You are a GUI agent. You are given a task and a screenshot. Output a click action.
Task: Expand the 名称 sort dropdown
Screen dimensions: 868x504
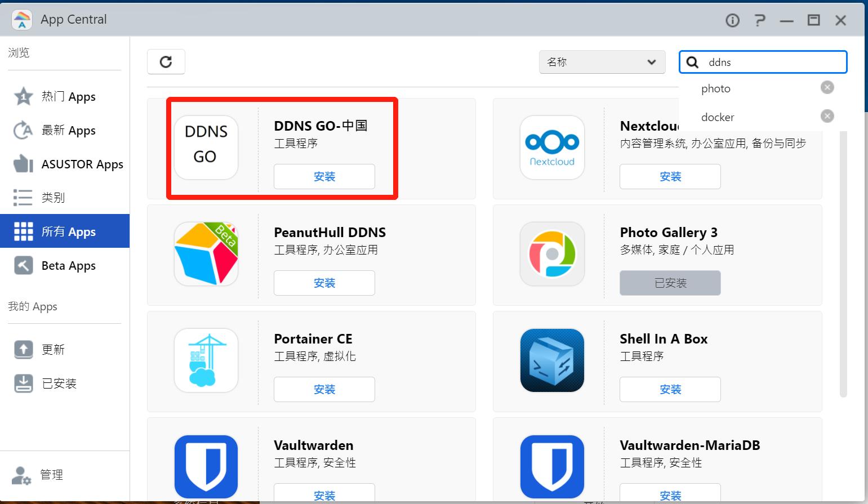tap(602, 62)
